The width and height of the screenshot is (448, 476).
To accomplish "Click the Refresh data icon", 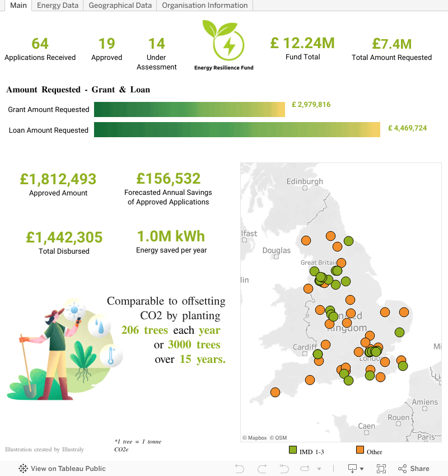I will (305, 469).
